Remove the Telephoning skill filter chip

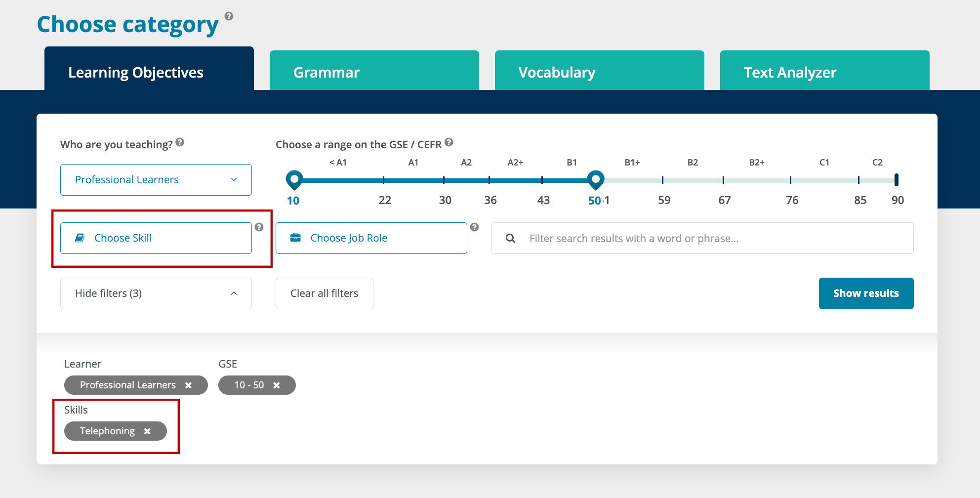(147, 431)
